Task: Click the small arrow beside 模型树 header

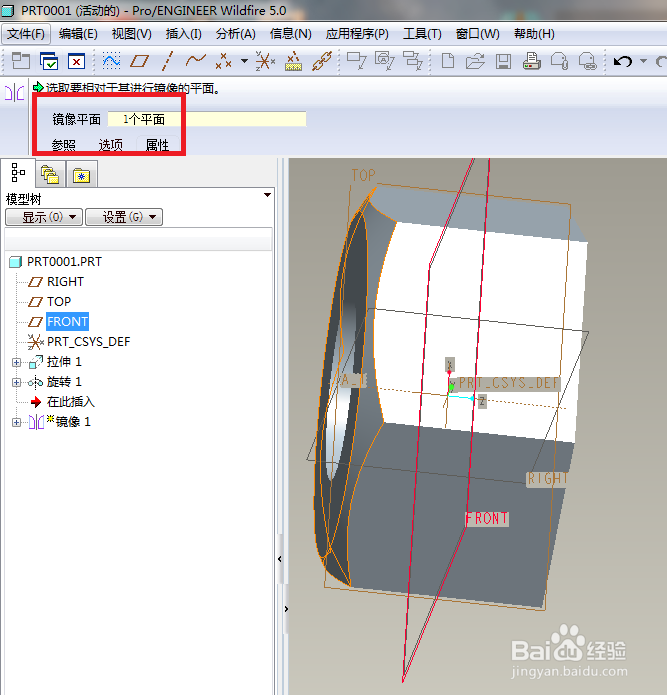Action: [x=267, y=195]
